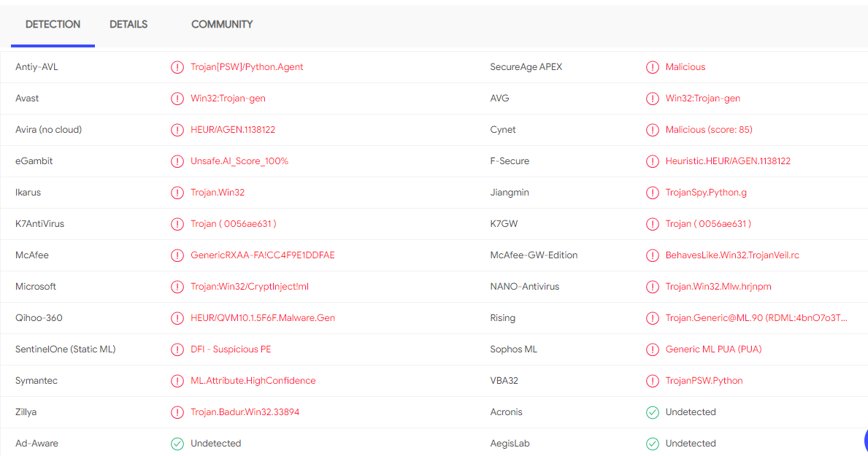Click the Antiy-AVL vendor name
The image size is (868, 456).
coord(37,67)
